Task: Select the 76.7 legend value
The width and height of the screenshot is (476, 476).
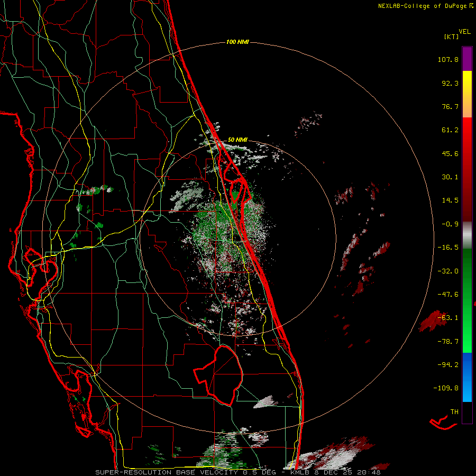Action: coord(450,106)
